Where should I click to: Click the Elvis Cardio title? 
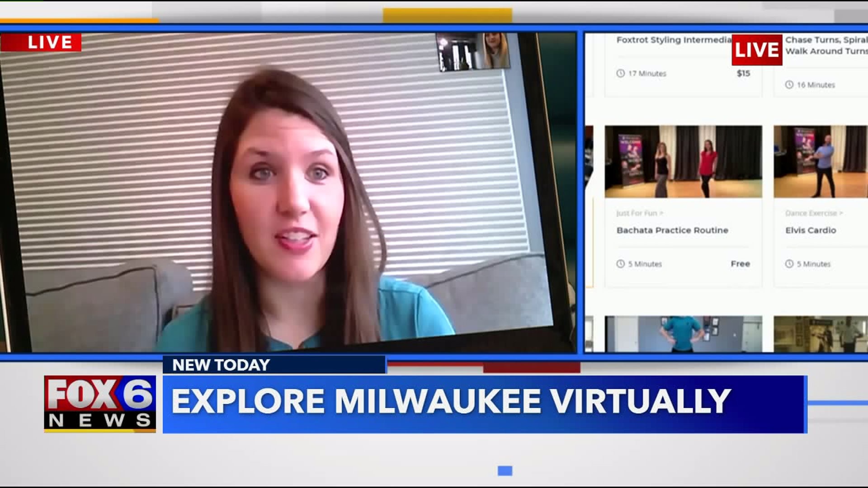[811, 230]
